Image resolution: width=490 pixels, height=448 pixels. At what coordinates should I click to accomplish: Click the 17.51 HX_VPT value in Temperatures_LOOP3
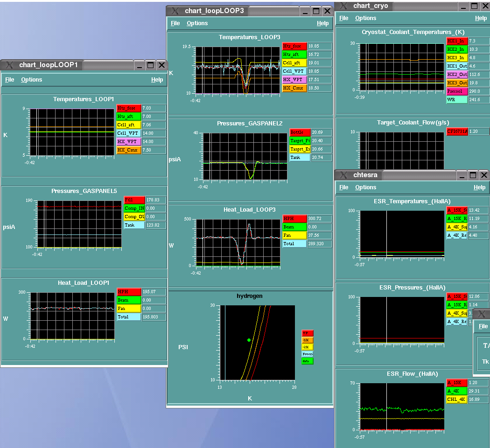(319, 80)
